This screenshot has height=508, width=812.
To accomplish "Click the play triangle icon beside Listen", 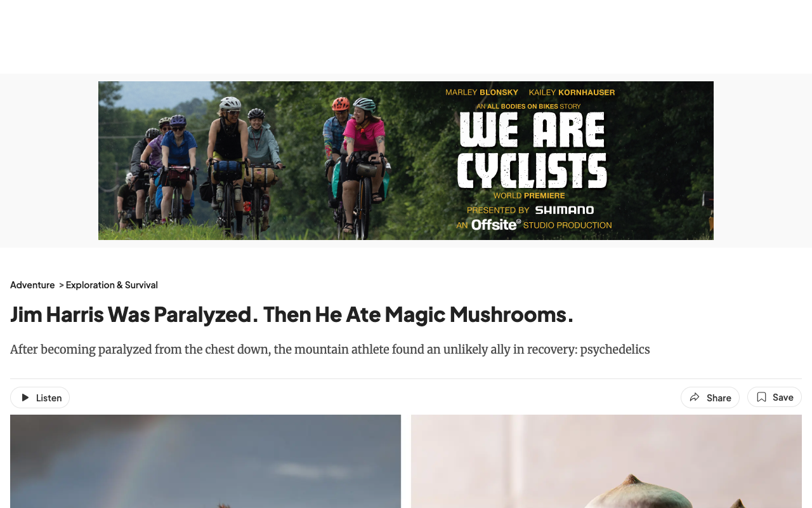I will [x=25, y=398].
